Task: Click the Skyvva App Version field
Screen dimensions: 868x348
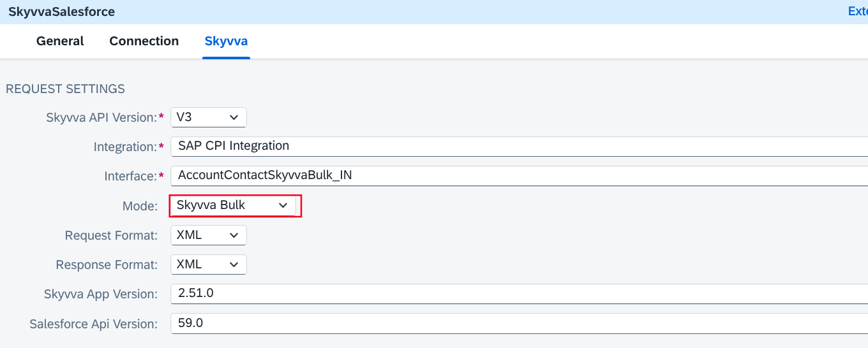Action: 519,294
